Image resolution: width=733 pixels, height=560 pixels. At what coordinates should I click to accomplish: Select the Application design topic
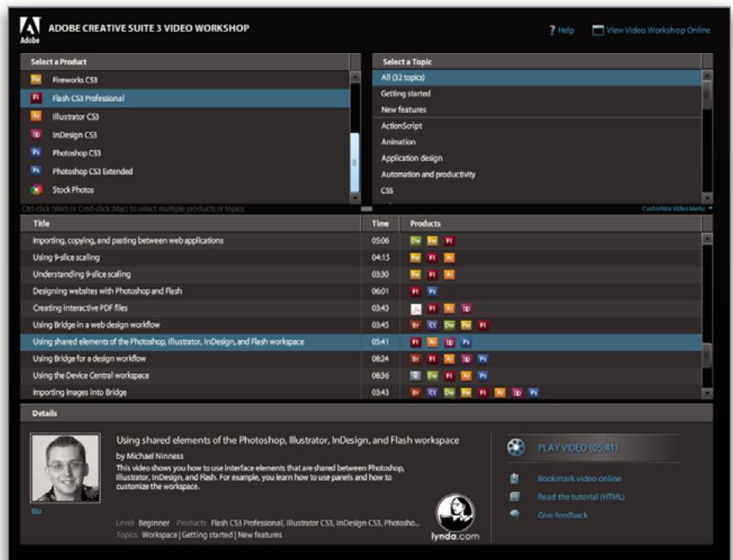(537, 158)
